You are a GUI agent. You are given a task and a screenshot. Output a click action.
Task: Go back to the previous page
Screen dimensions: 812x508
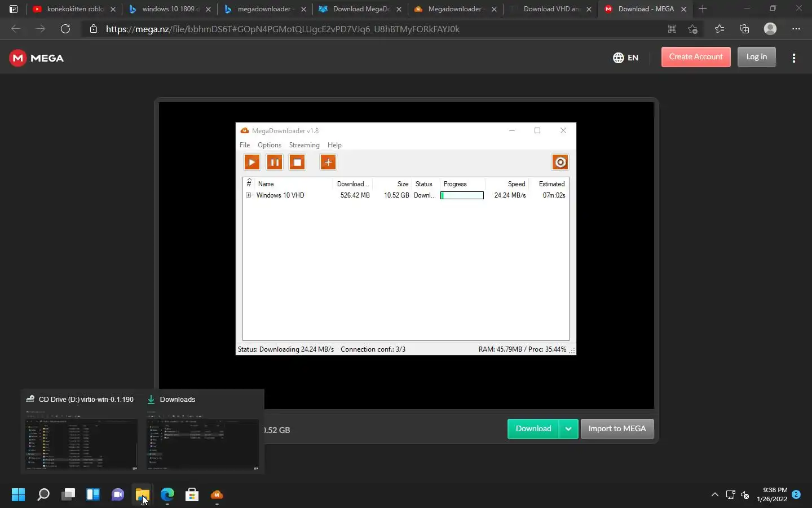click(x=16, y=29)
